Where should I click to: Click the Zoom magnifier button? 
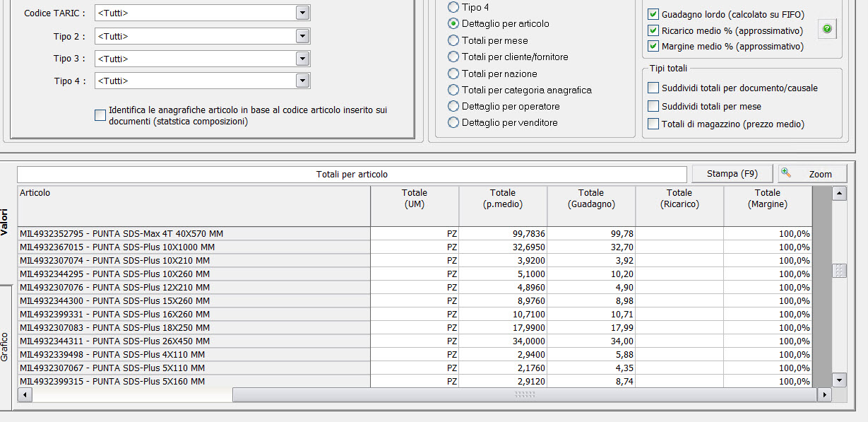click(812, 174)
